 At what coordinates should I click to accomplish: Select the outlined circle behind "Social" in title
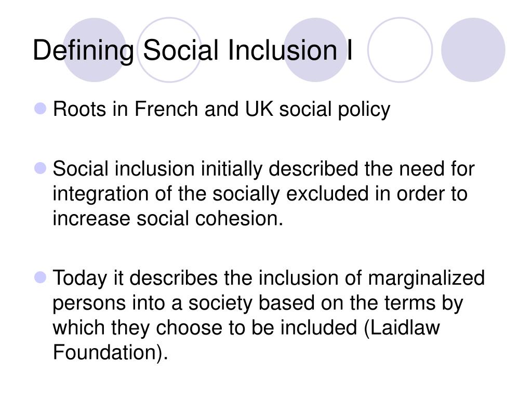pos(169,50)
